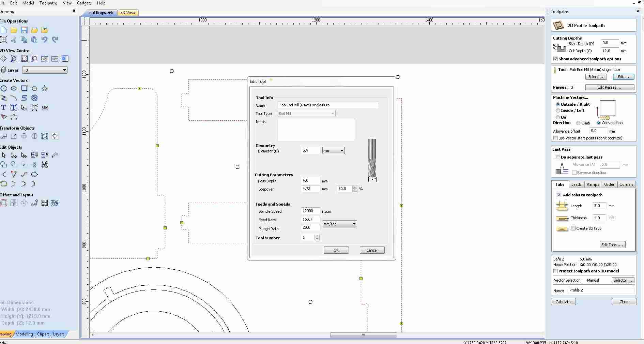Open the scissors trim vectors tool
The image size is (644, 344).
(x=44, y=165)
